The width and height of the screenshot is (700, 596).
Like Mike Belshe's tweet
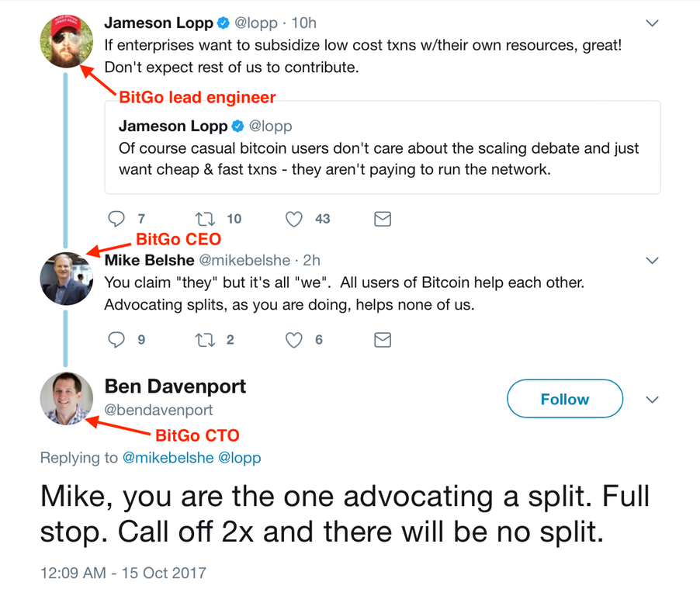click(x=293, y=340)
